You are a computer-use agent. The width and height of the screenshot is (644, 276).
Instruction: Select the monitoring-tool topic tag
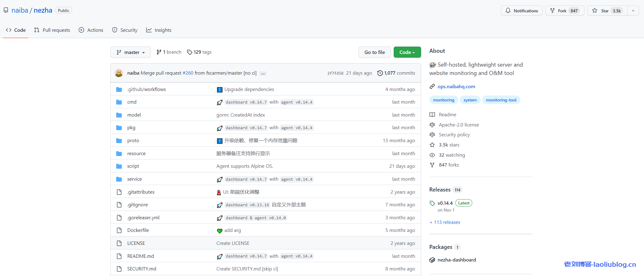click(x=501, y=100)
